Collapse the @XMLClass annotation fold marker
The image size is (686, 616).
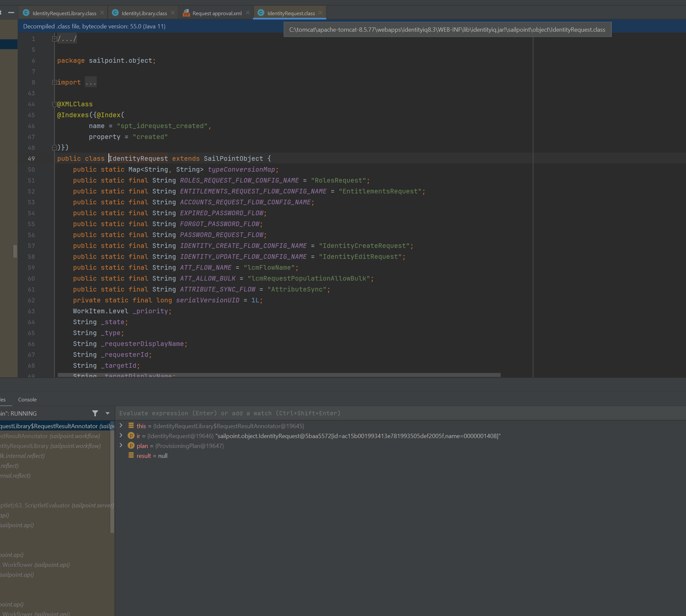(x=54, y=104)
